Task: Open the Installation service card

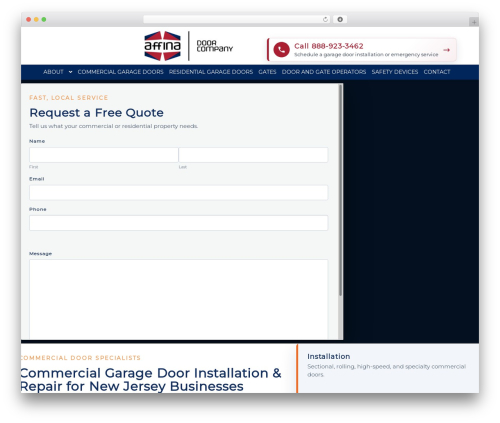Action: 388,368
